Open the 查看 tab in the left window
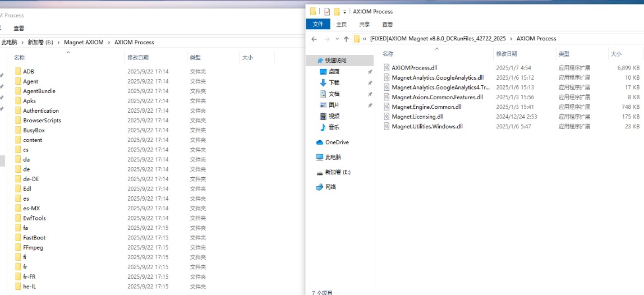644x295 pixels. coord(19,29)
